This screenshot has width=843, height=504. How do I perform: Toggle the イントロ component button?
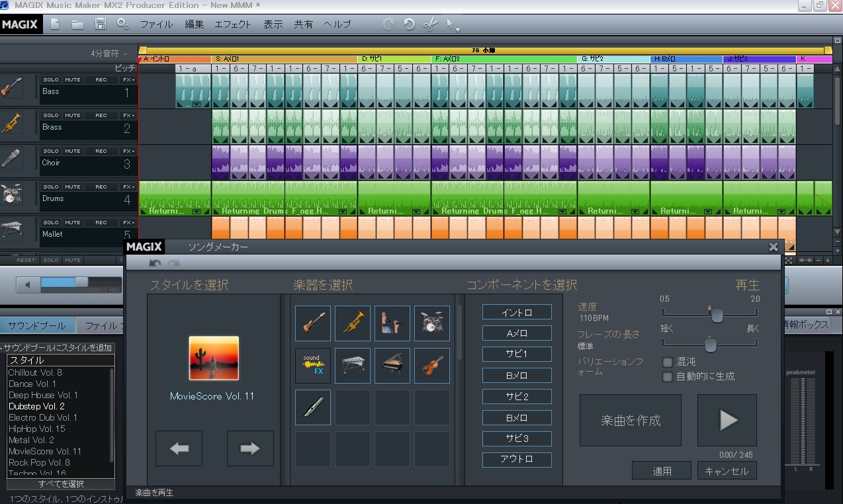point(517,312)
